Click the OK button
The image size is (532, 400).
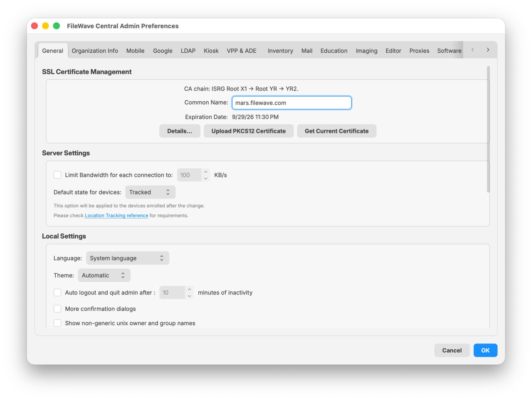pyautogui.click(x=485, y=350)
